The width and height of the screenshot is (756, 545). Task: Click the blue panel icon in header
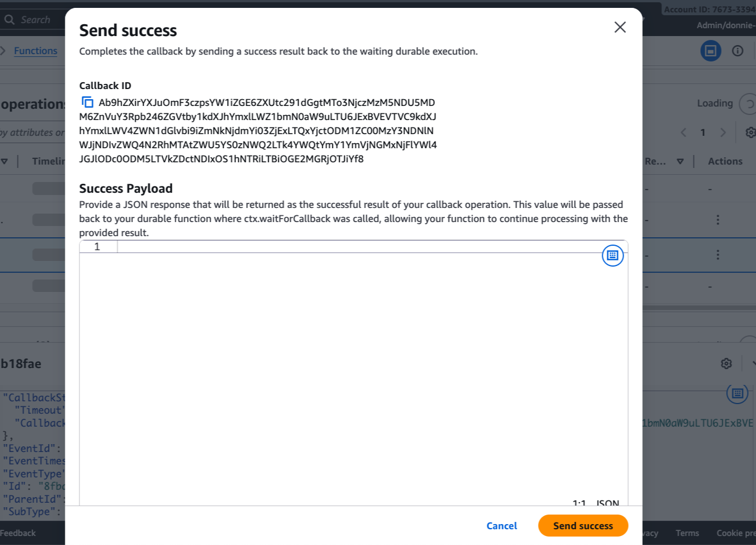click(x=710, y=51)
